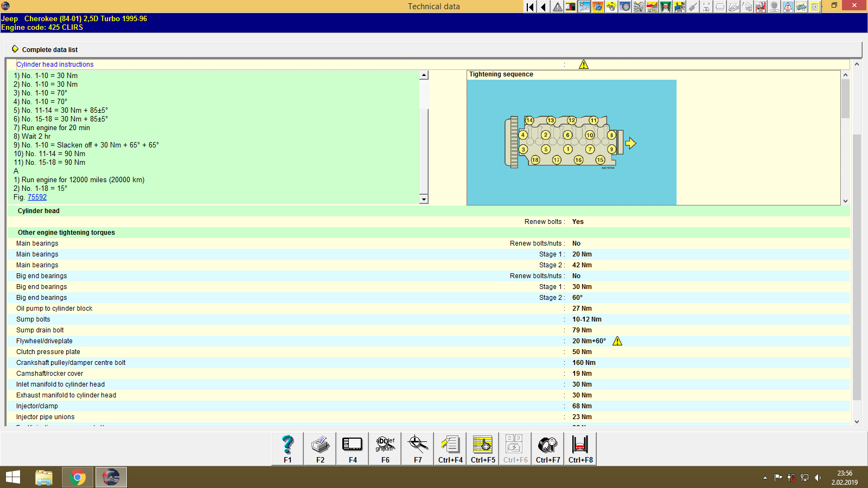
Task: Open Google Chrome from the taskbar
Action: click(77, 477)
